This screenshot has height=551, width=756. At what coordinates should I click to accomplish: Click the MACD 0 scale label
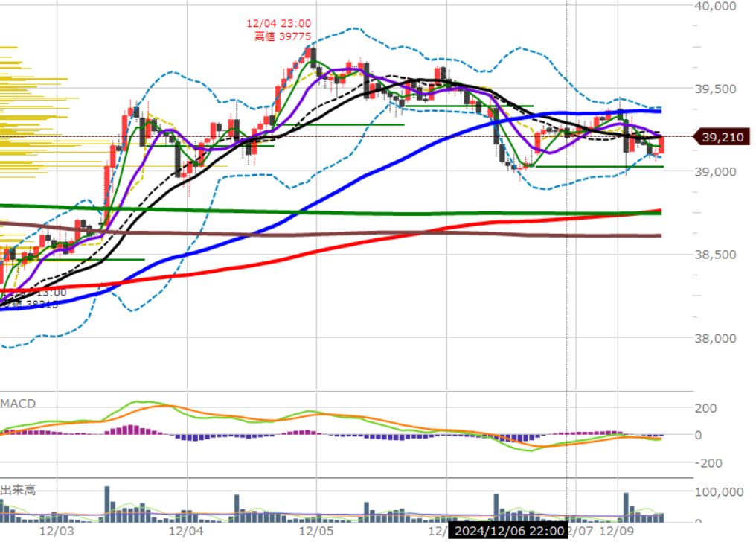698,435
